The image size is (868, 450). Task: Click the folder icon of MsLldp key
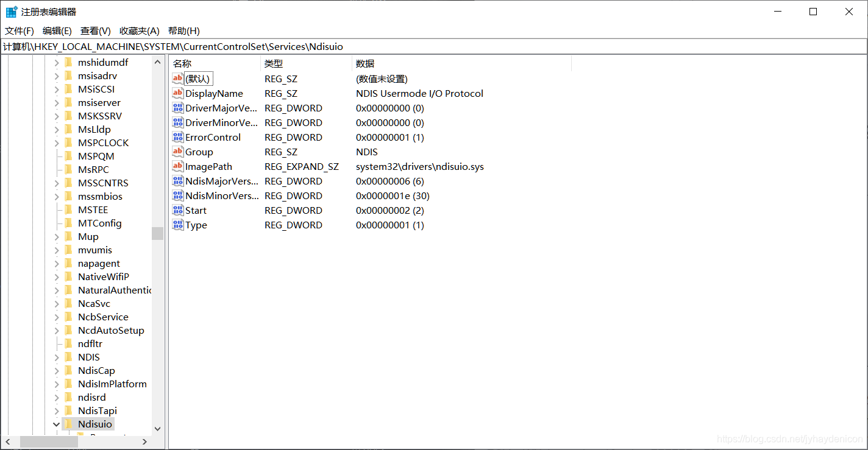click(68, 129)
